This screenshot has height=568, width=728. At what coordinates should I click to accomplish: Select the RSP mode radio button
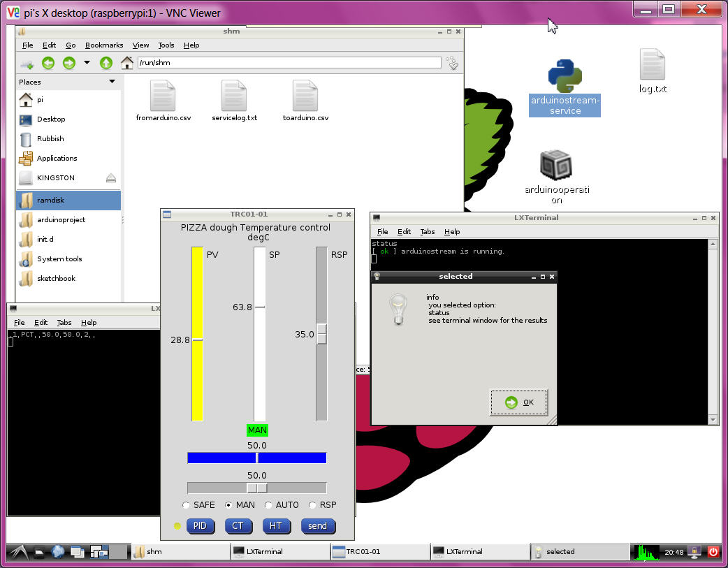pyautogui.click(x=313, y=505)
